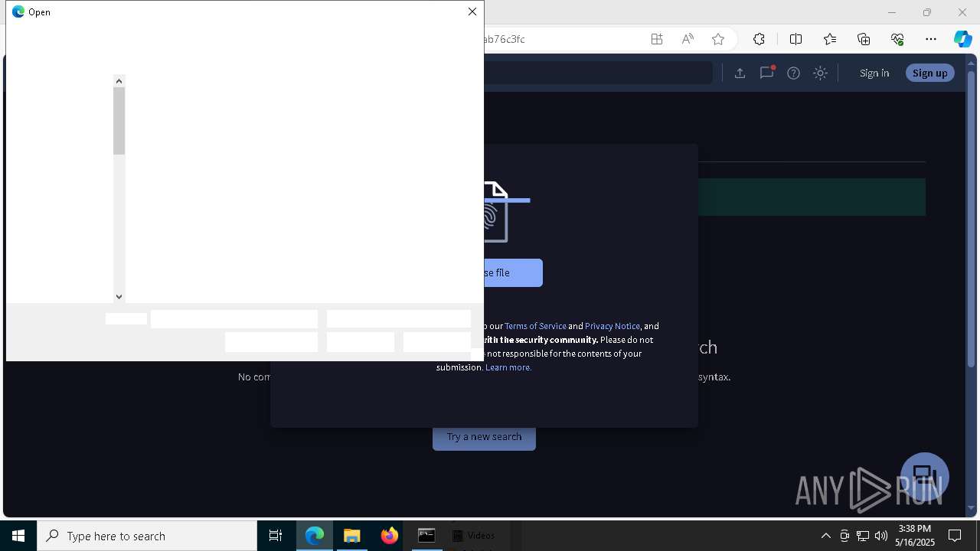This screenshot has width=980, height=551.
Task: Open the Terms of Service link
Action: (x=535, y=326)
